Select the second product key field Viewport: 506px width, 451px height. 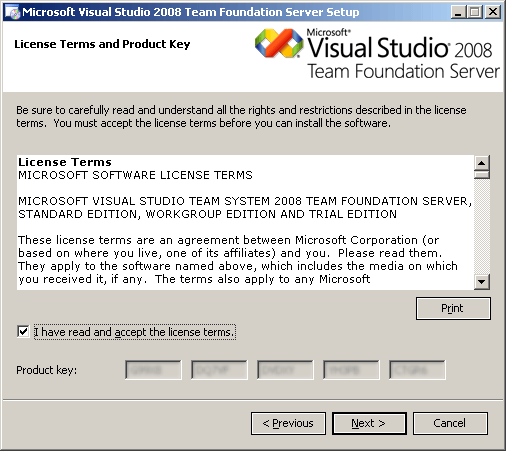[x=219, y=370]
